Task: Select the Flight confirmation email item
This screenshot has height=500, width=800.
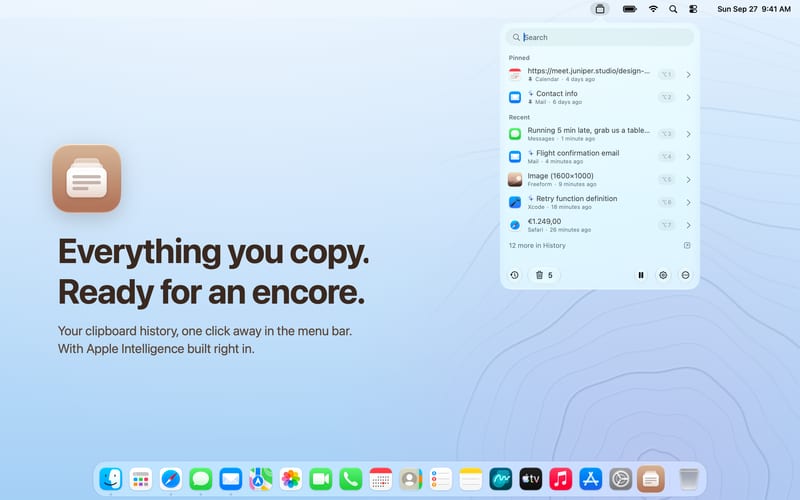Action: (599, 157)
